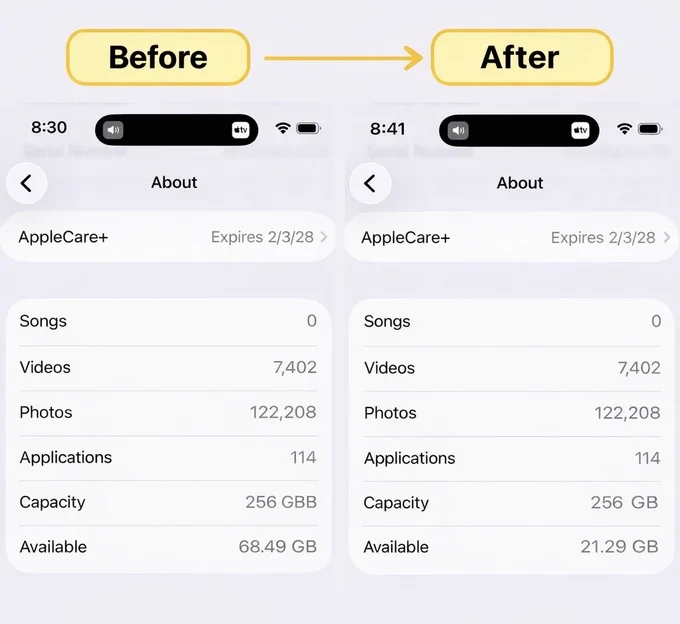Tap speaker volume icon in left Dynamic Island
This screenshot has height=624, width=680.
(x=113, y=130)
